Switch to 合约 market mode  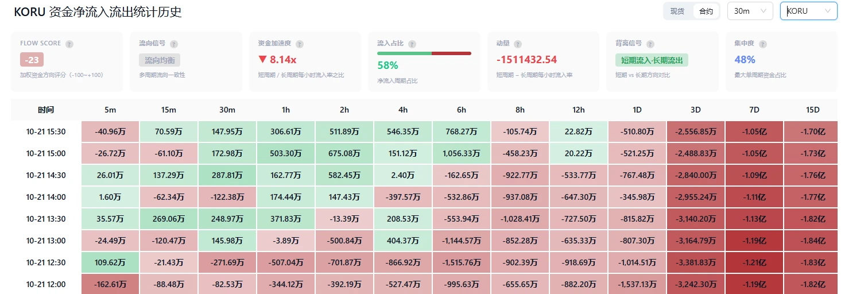coord(706,11)
